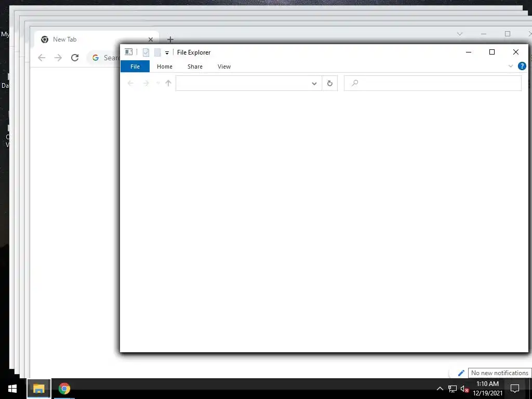Reload the page in Chrome
This screenshot has height=399, width=532.
(75, 58)
